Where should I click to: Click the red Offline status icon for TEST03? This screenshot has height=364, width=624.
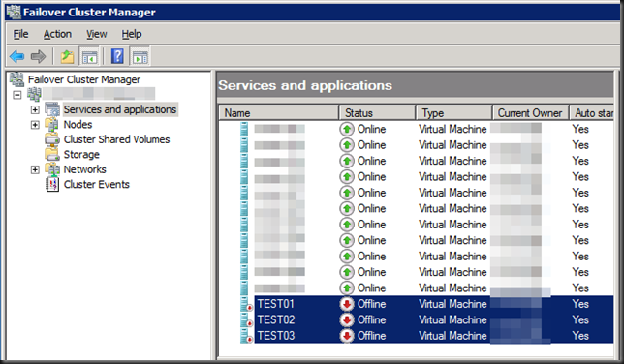(x=347, y=336)
